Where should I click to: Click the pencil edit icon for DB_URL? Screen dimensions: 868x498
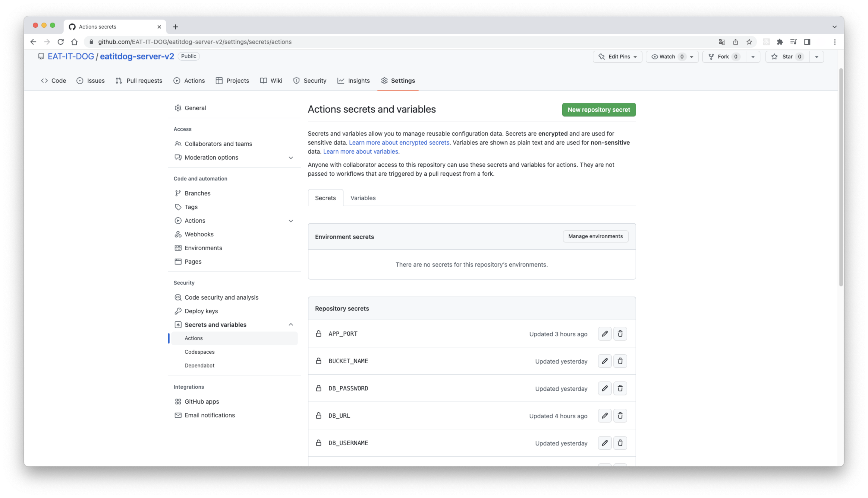[x=604, y=416]
